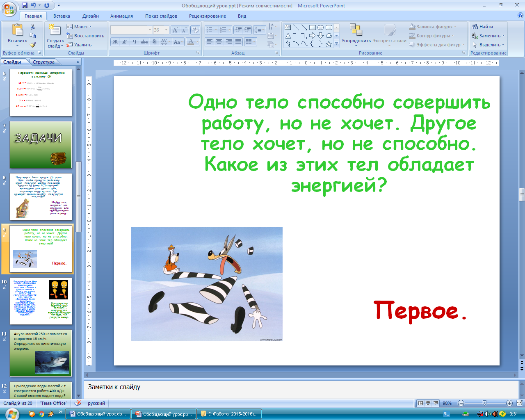Select the Rectangle shape
The image size is (525, 420).
tap(313, 27)
